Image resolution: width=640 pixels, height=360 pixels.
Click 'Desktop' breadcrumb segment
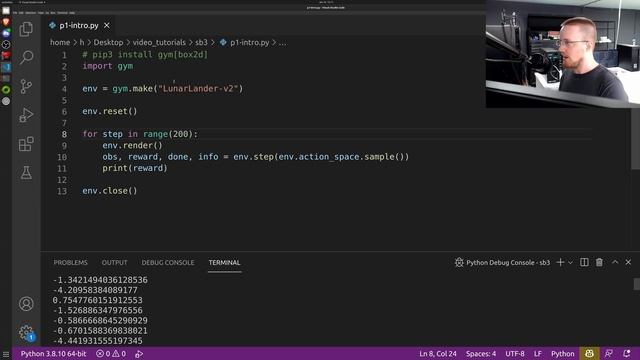[x=108, y=42]
